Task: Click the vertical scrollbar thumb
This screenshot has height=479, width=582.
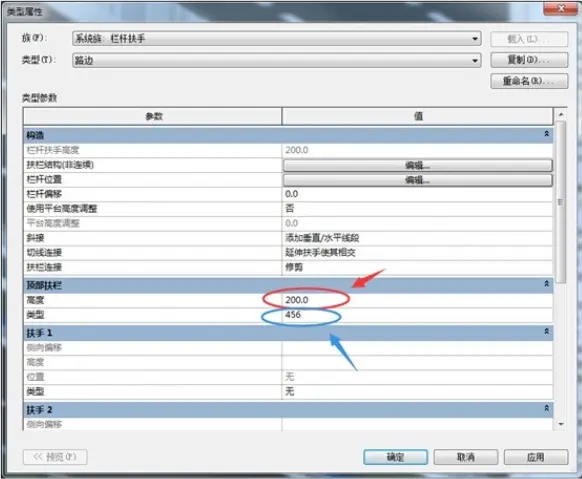Action: [x=561, y=202]
